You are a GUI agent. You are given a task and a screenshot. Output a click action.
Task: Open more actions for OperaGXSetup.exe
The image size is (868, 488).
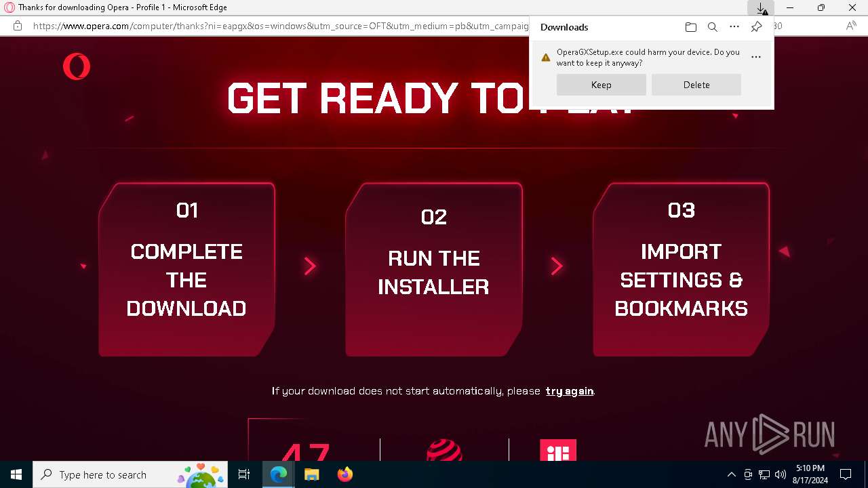click(756, 57)
